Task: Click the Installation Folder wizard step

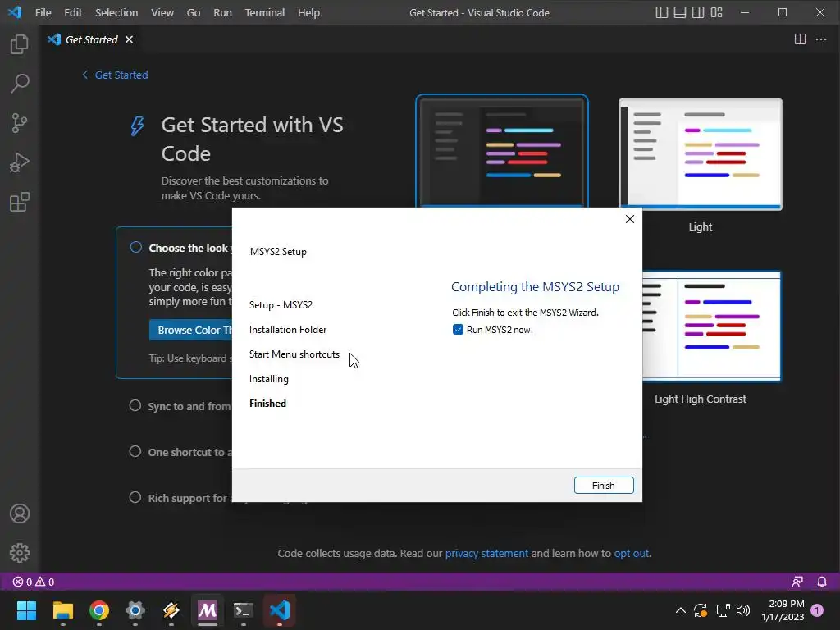Action: 288,330
